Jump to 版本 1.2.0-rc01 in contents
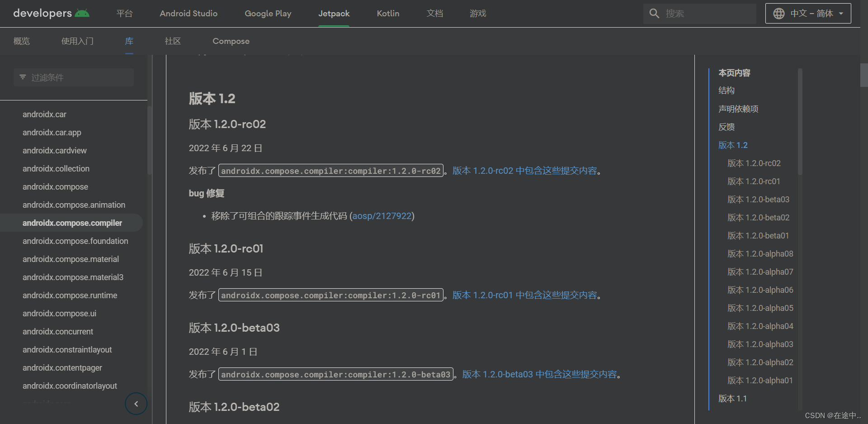Viewport: 868px width, 424px height. coord(754,181)
